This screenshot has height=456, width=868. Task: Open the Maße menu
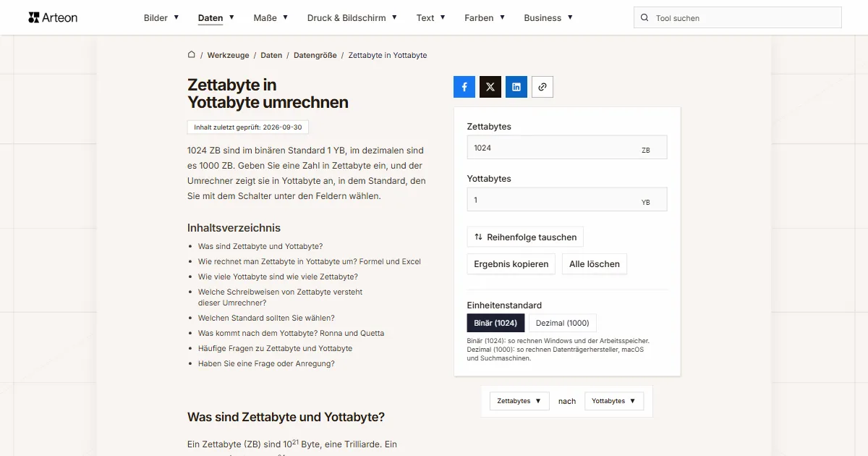click(x=271, y=18)
